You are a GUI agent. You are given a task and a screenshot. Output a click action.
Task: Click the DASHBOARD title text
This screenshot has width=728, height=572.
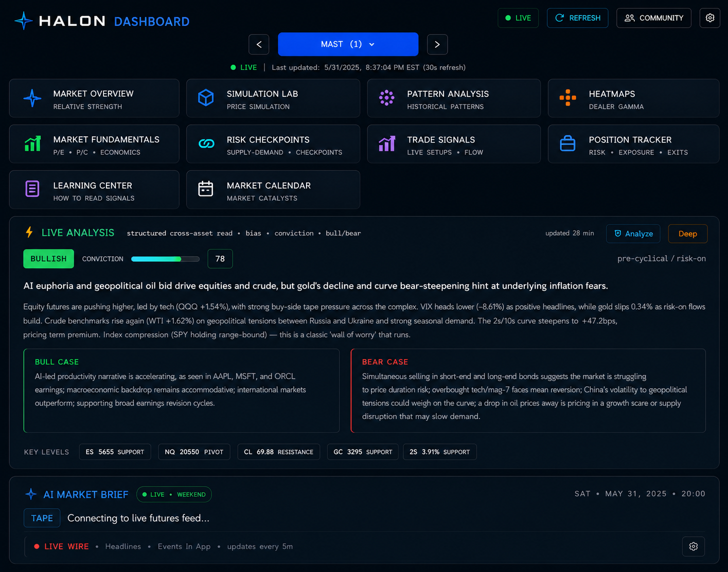point(152,22)
